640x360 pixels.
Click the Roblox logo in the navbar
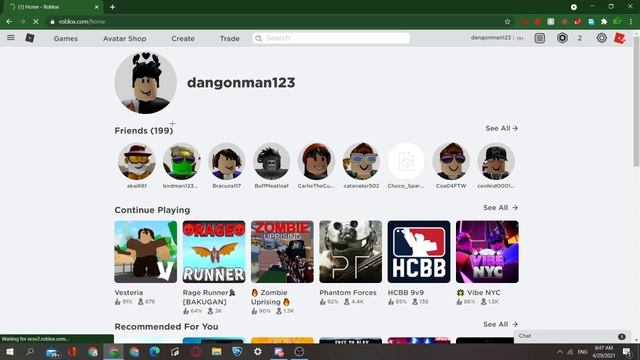pos(30,38)
